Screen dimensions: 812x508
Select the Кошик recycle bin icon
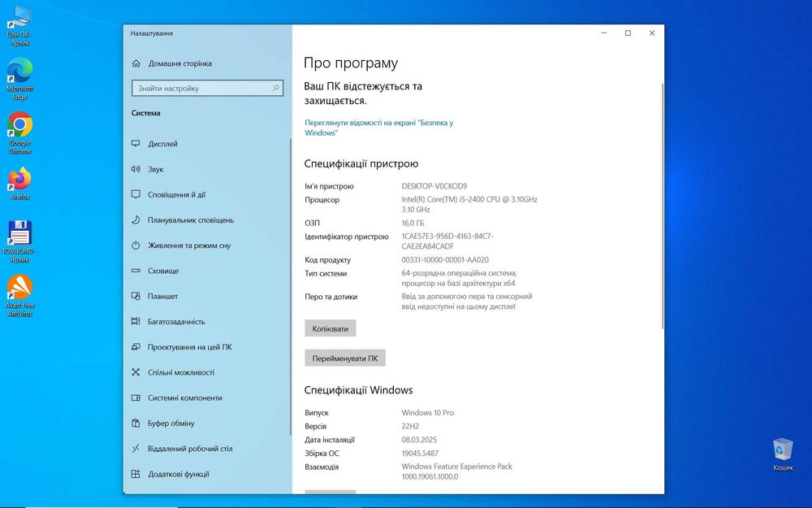click(x=783, y=454)
